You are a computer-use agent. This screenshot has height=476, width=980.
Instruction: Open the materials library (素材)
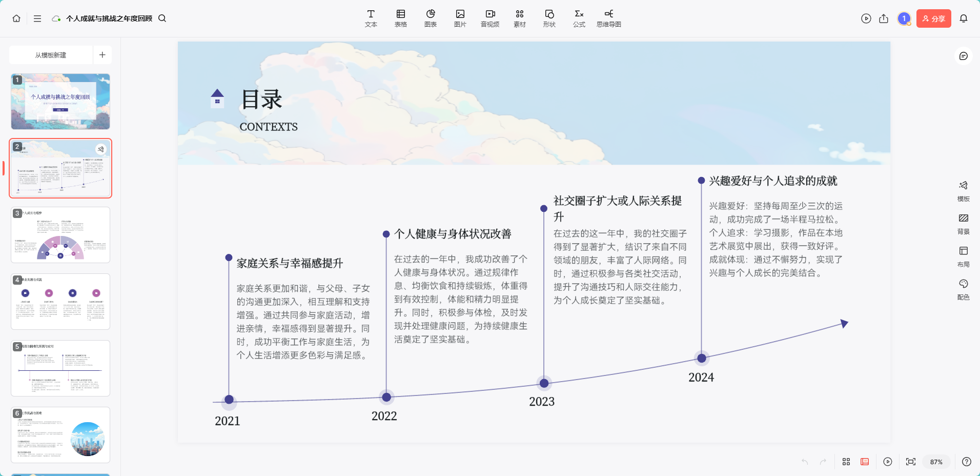pos(520,18)
